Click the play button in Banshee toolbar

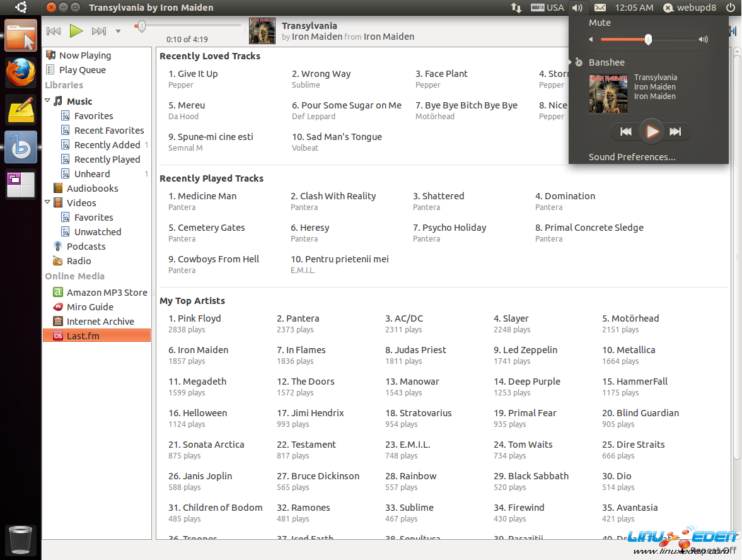[x=76, y=31]
